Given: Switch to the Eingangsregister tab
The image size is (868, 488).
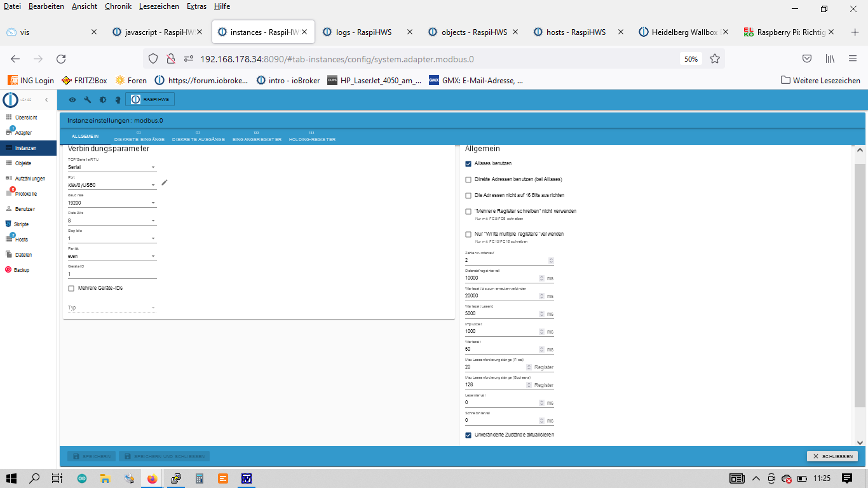Looking at the screenshot, I should [257, 137].
